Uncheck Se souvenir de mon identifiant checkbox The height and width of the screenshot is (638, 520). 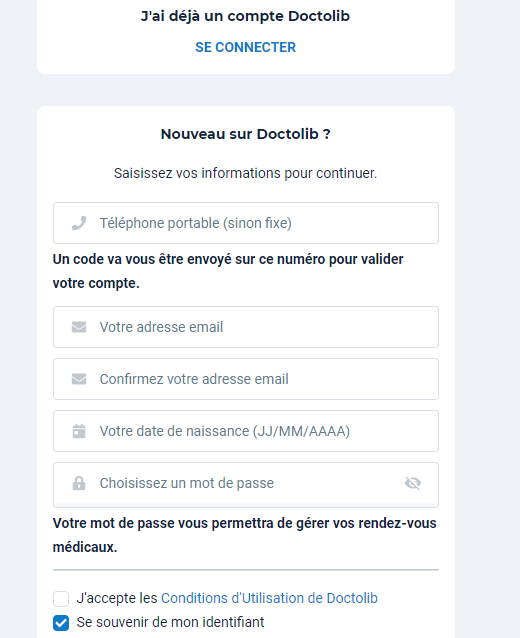[x=61, y=623]
